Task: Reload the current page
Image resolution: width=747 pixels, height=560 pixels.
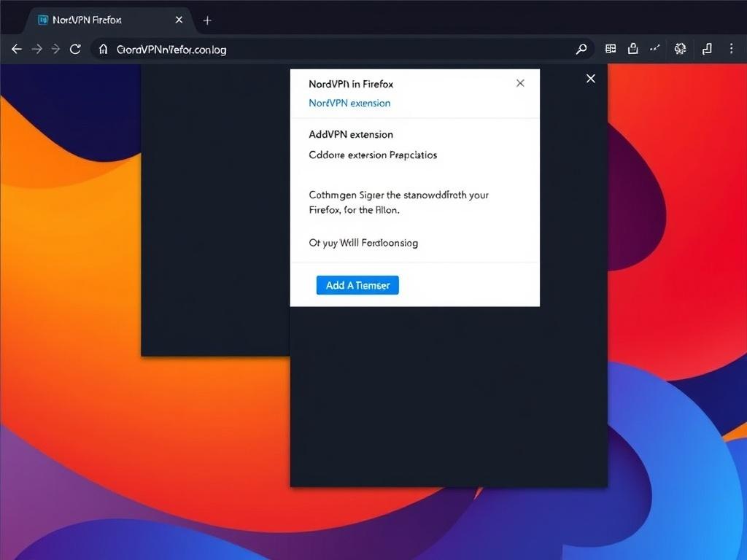Action: click(x=75, y=49)
